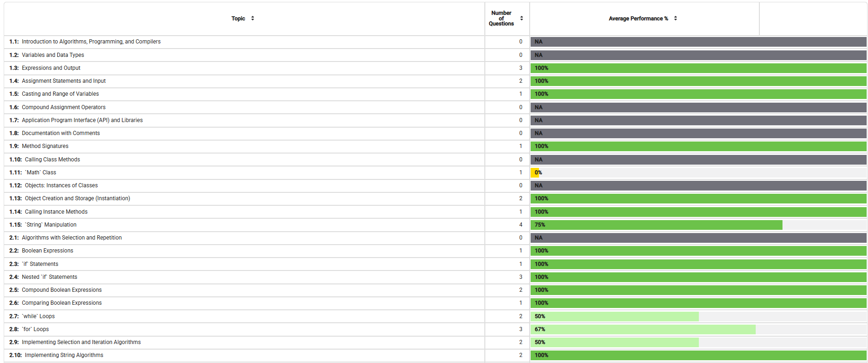
Task: Click sort icon next to Average Performance %
Action: point(675,18)
